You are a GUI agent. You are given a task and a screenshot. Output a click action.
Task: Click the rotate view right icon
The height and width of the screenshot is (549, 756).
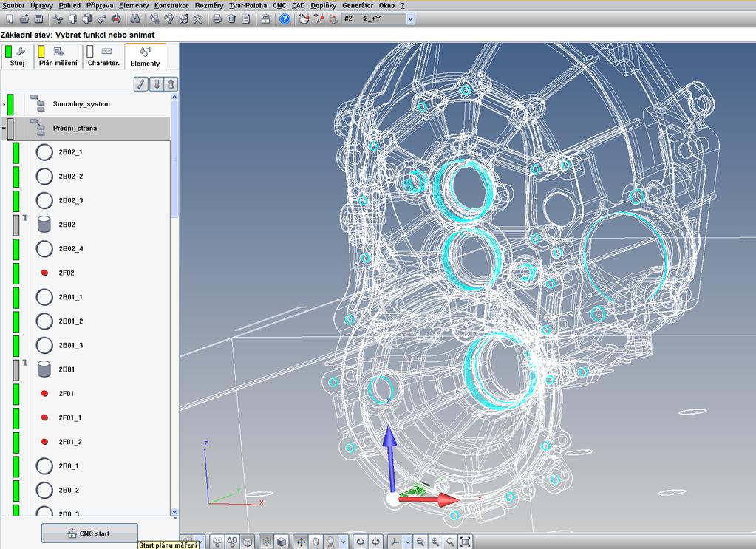[375, 542]
